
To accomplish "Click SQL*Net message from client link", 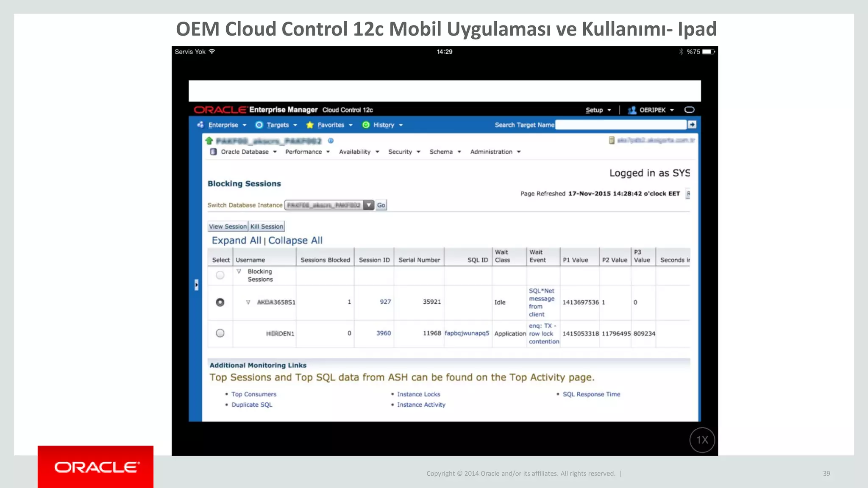I will [542, 302].
